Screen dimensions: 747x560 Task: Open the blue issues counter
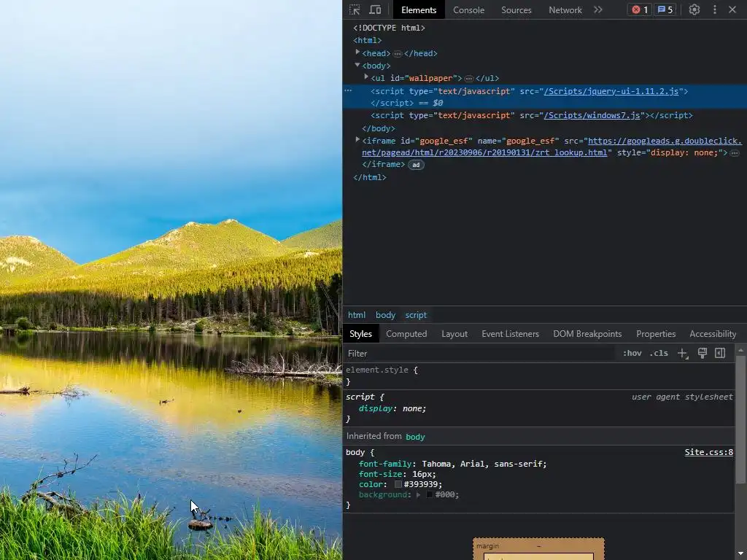tap(665, 9)
